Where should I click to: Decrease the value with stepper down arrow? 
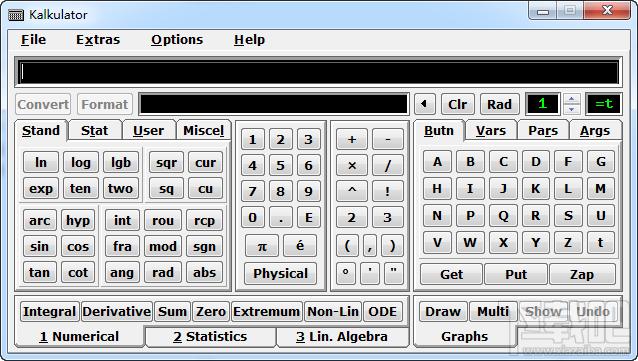(572, 109)
